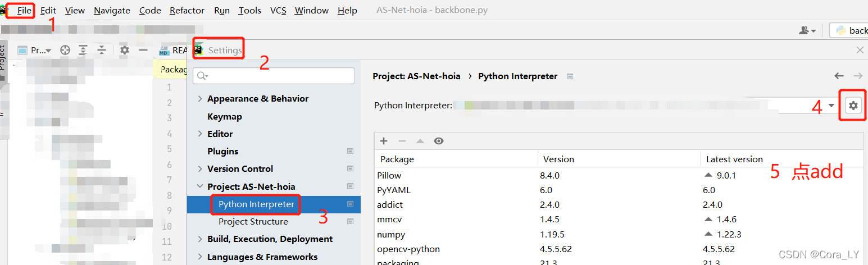Open Project tool window options gear
This screenshot has height=265, width=868.
[125, 50]
